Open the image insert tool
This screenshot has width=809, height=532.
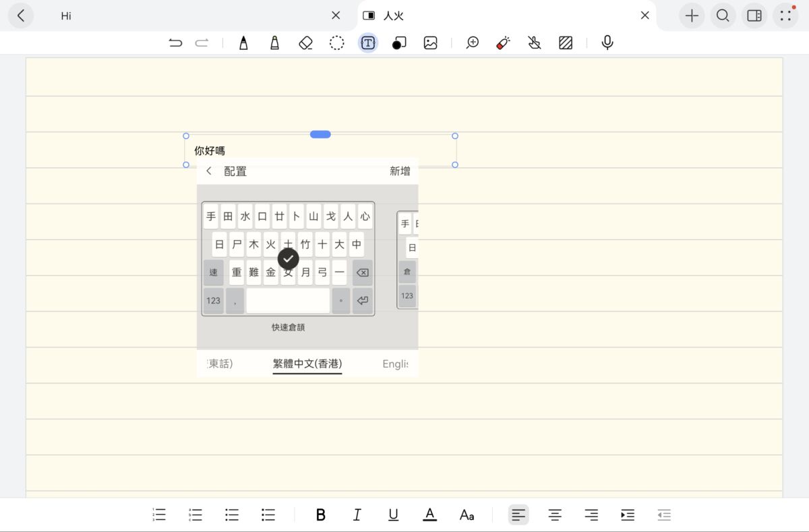(430, 42)
